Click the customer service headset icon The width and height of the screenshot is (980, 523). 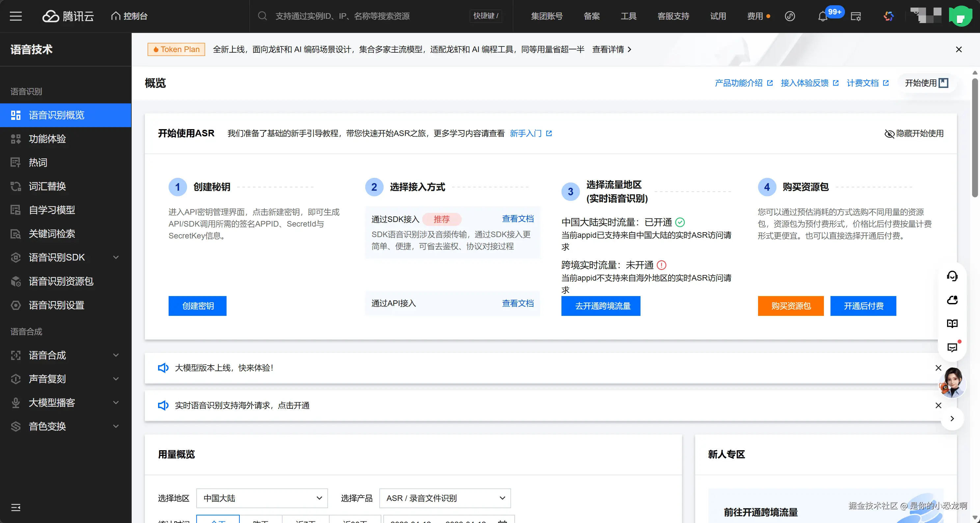tap(952, 276)
